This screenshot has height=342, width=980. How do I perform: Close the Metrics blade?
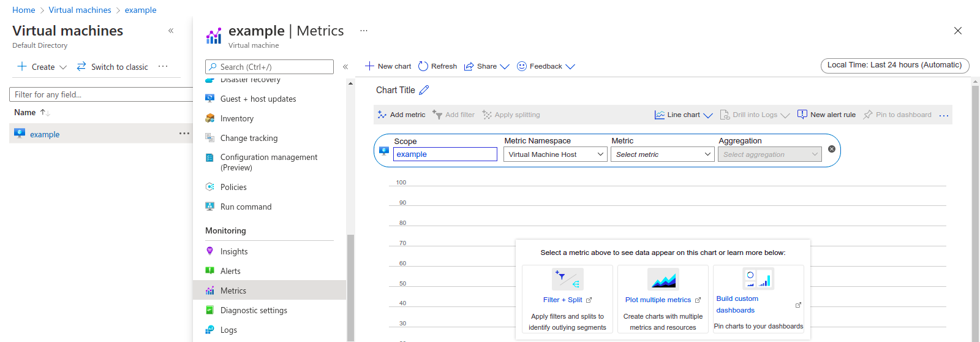coord(958,31)
